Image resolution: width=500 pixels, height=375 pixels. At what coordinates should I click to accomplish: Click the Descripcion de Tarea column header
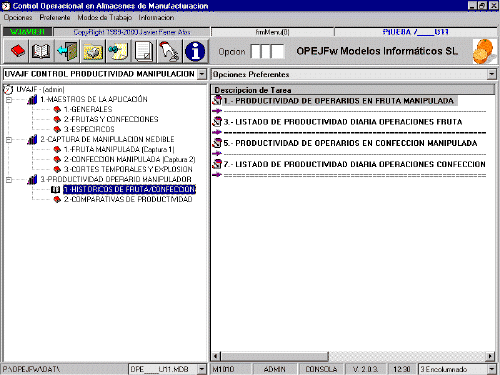coord(353,90)
